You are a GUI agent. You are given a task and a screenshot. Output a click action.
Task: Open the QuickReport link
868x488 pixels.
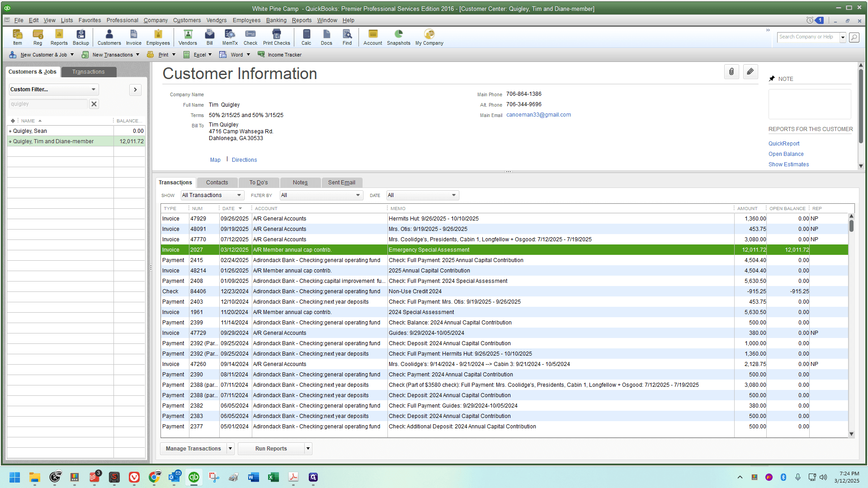[783, 144]
